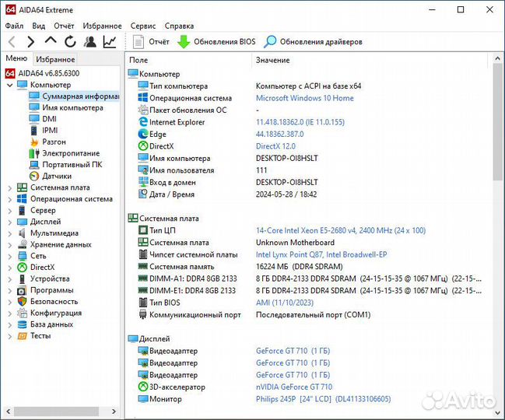
Task: Expand the Операционная система tree node
Action: click(9, 199)
